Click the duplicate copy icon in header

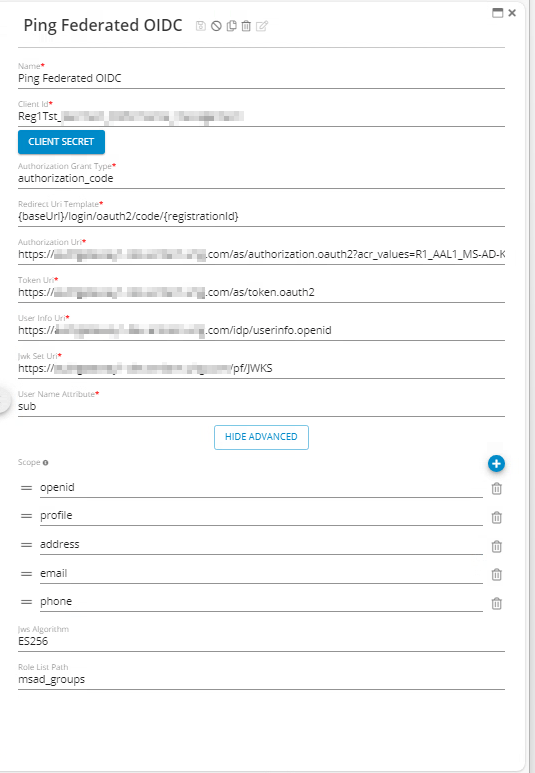(x=231, y=26)
